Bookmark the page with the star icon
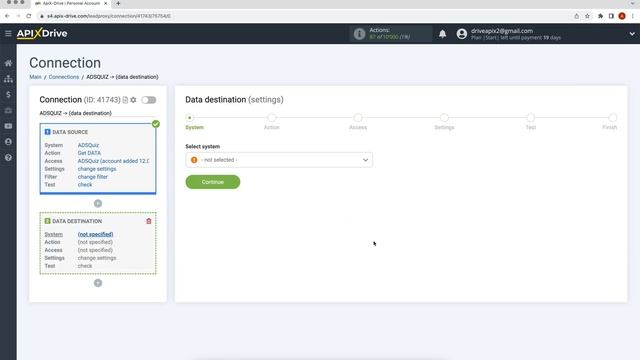The width and height of the screenshot is (640, 360). click(x=587, y=16)
